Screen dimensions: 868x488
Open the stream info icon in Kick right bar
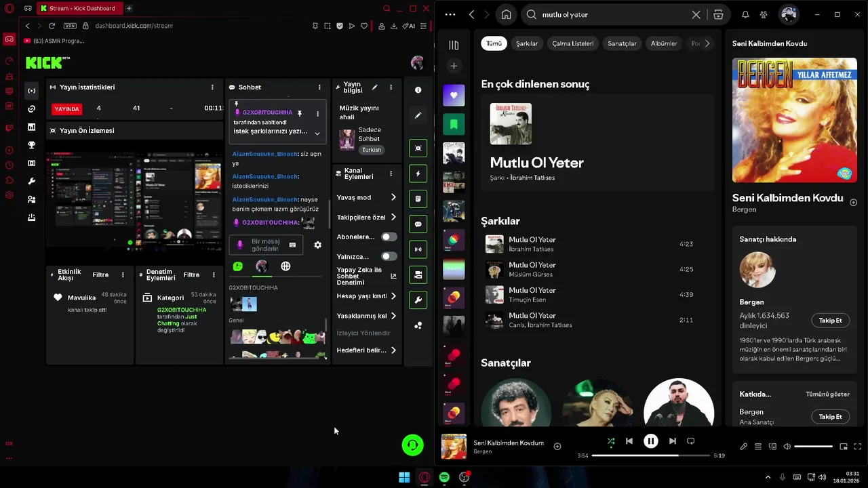(418, 90)
